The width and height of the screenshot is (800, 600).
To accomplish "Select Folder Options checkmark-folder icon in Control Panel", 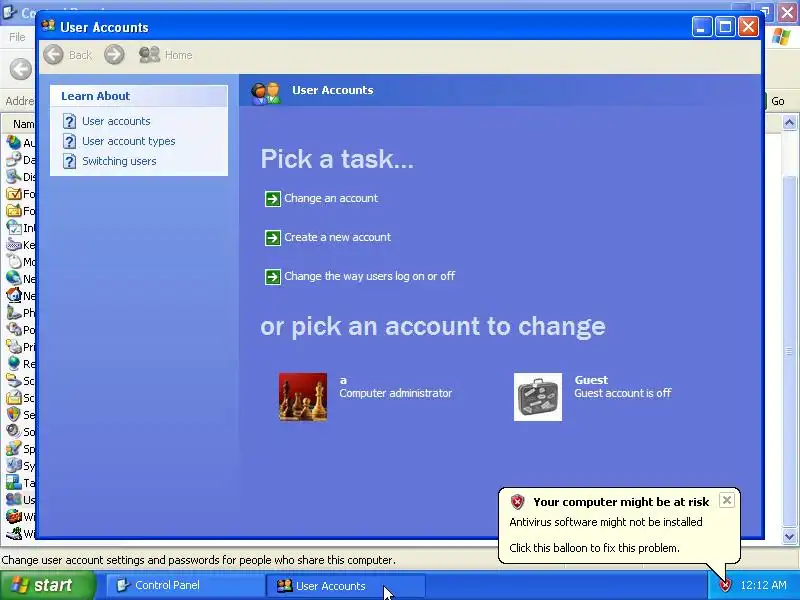I will coord(14,193).
